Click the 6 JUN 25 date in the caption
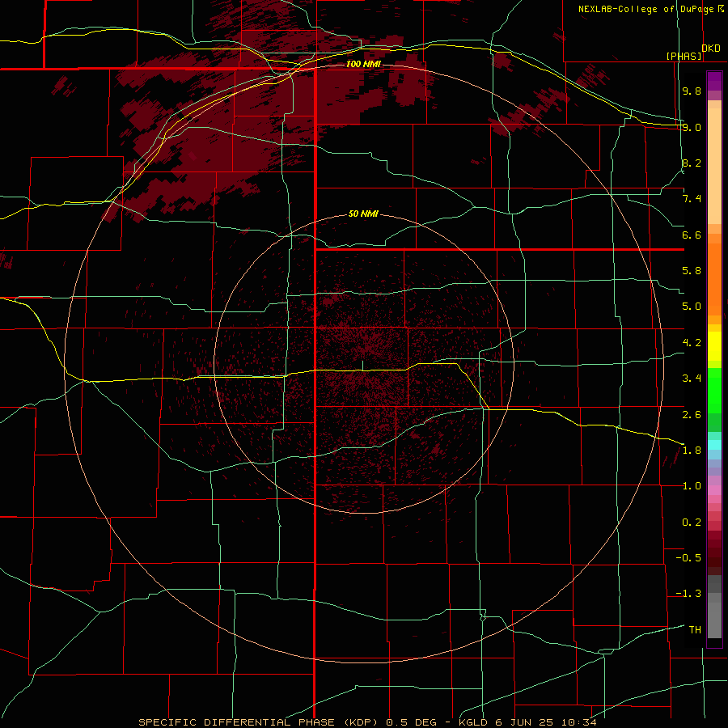This screenshot has width=728, height=728. click(x=524, y=722)
